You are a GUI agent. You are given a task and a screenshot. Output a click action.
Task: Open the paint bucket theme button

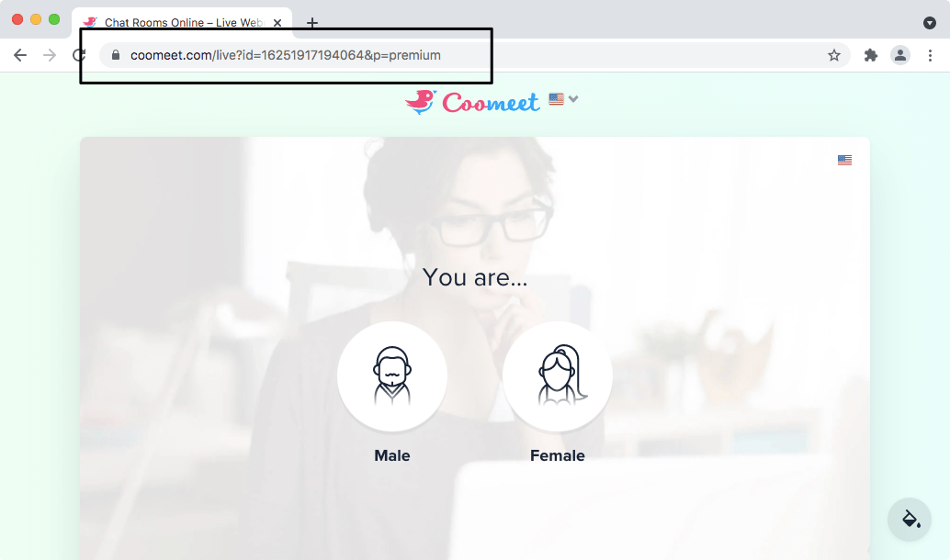point(910,520)
